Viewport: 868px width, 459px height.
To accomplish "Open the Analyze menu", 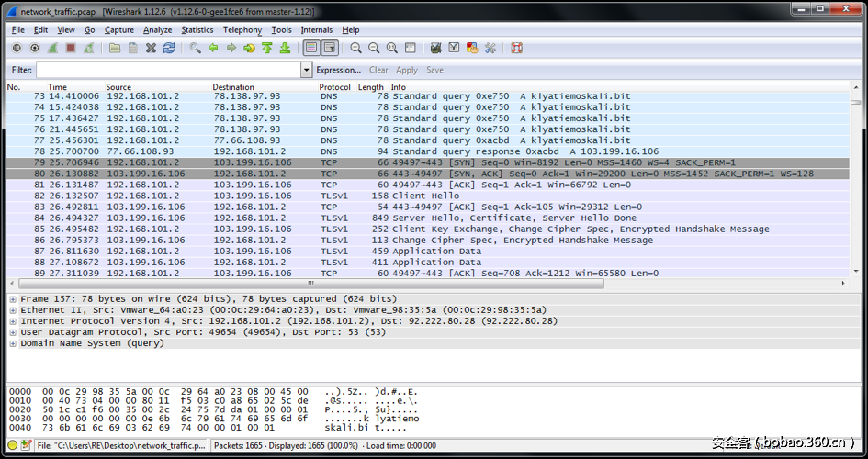I will (x=157, y=29).
